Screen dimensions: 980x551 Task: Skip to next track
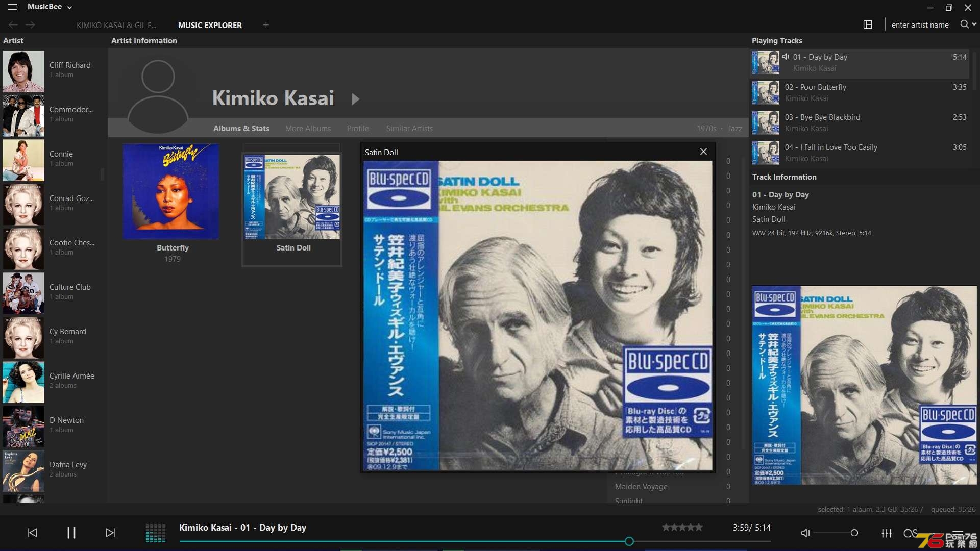coord(110,533)
